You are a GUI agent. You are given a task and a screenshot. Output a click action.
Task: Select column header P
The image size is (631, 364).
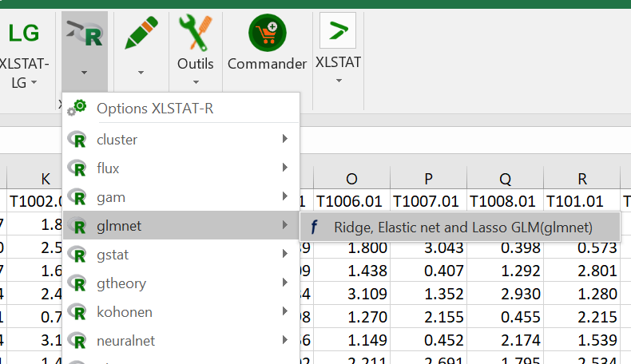(x=428, y=180)
